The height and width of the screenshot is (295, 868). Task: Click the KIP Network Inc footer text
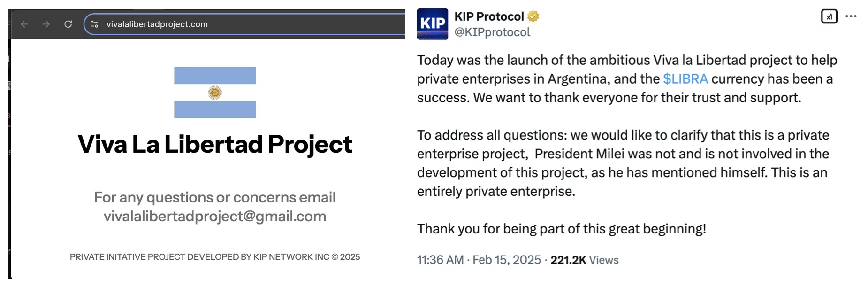click(x=215, y=257)
